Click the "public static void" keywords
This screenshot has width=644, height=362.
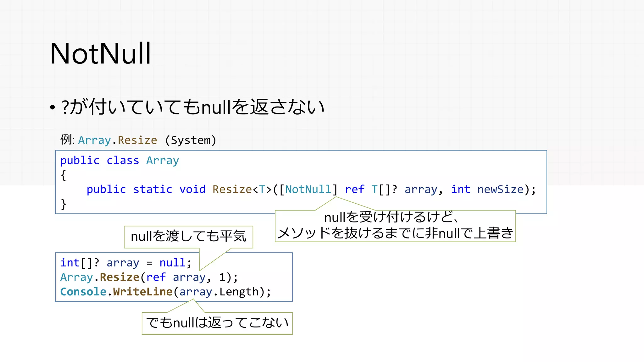coord(146,189)
